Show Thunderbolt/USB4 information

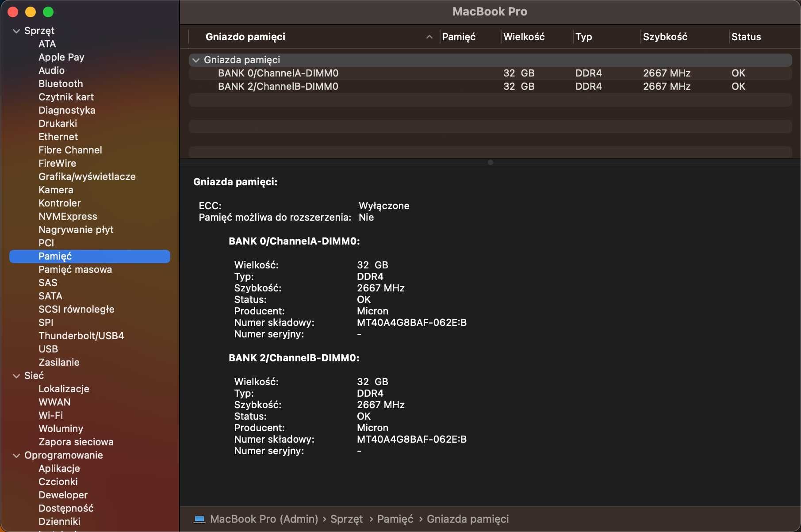click(81, 336)
